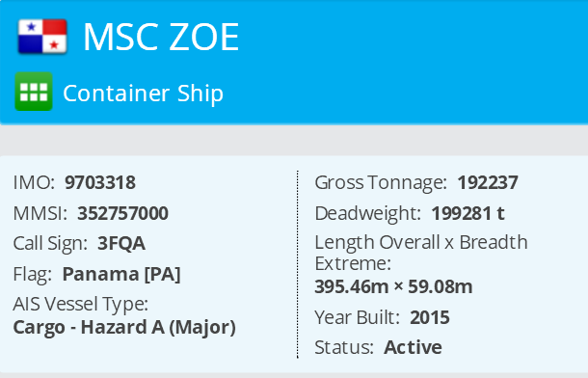The height and width of the screenshot is (378, 588).
Task: Click the flag value Panama [PA]
Action: pos(121,274)
